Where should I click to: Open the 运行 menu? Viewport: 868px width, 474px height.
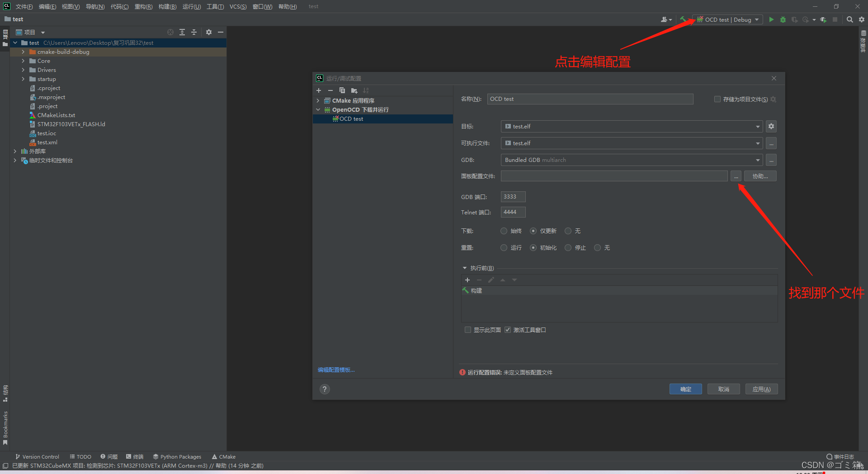[x=192, y=6]
